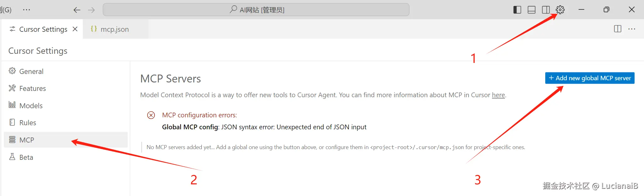
Task: Toggle the primary sidebar layout icon
Action: tap(517, 10)
